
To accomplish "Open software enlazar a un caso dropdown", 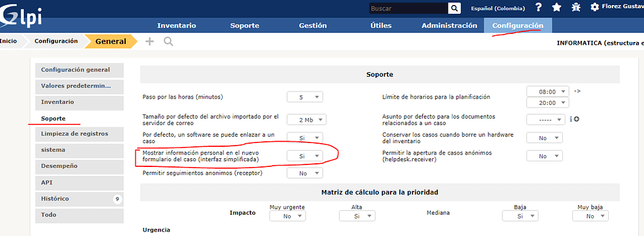I will (305, 138).
